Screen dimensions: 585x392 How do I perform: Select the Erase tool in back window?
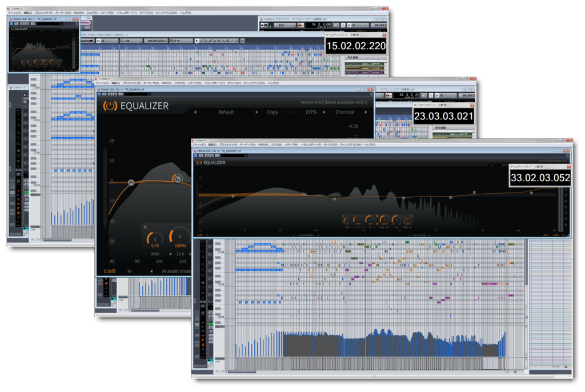205,41
